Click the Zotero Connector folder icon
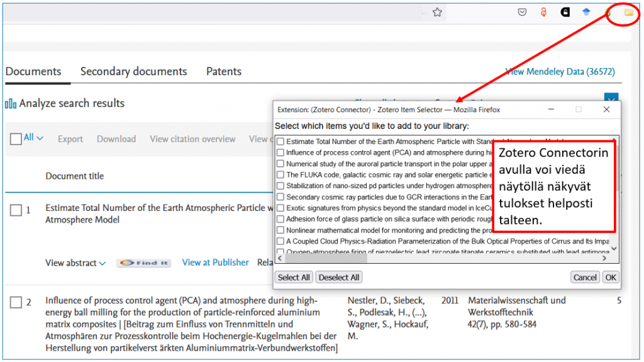The image size is (644, 362). pyautogui.click(x=628, y=13)
